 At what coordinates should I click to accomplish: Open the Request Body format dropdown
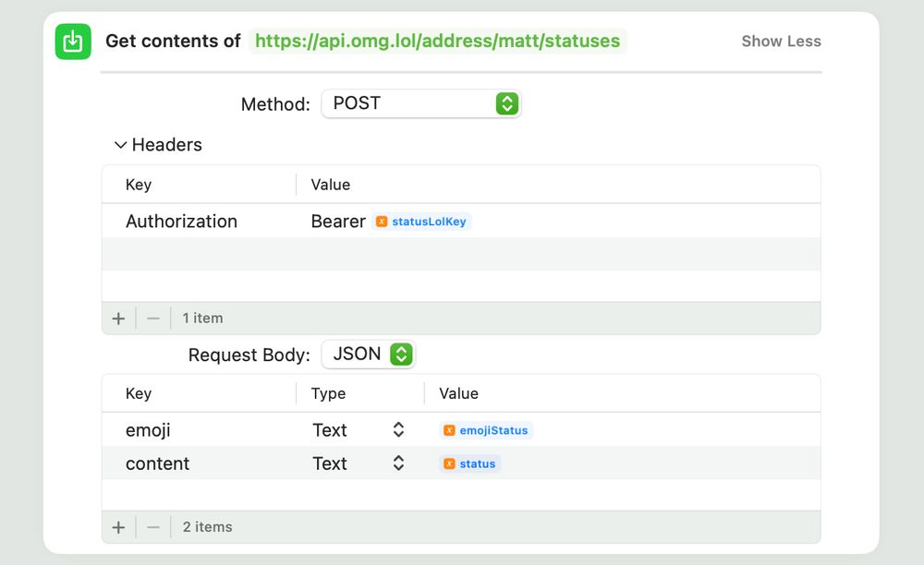click(368, 354)
